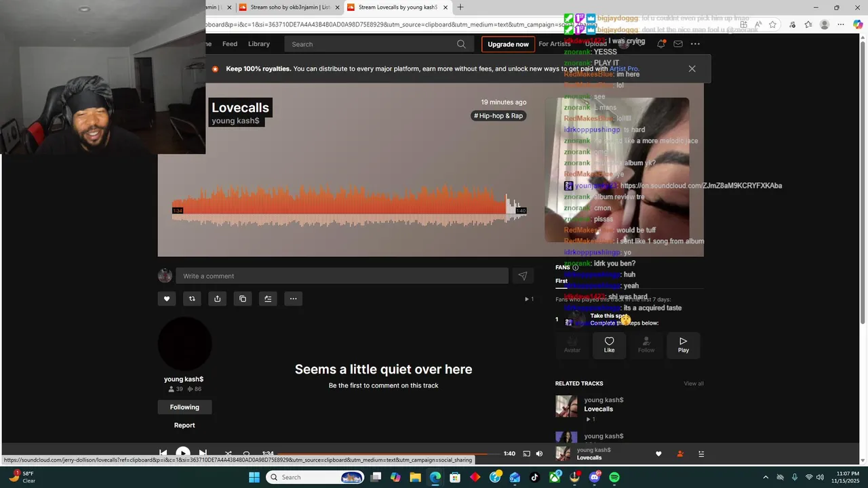868x488 pixels.
Task: Toggle the Following button for young kash$
Action: [x=184, y=407]
